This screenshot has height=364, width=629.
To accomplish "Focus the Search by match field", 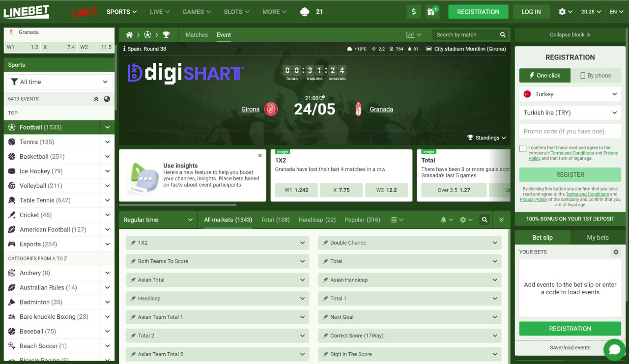I will coord(465,35).
